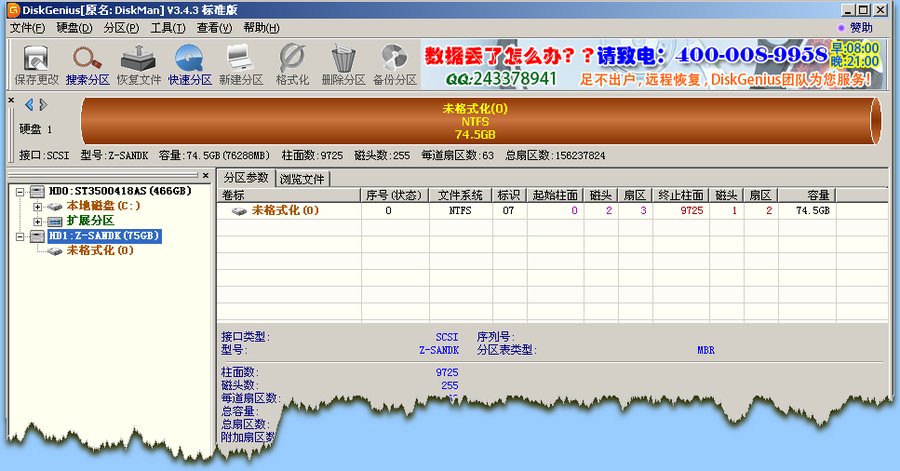This screenshot has width=900, height=471.
Task: Select the 删除分区 delete partition icon
Action: (343, 64)
